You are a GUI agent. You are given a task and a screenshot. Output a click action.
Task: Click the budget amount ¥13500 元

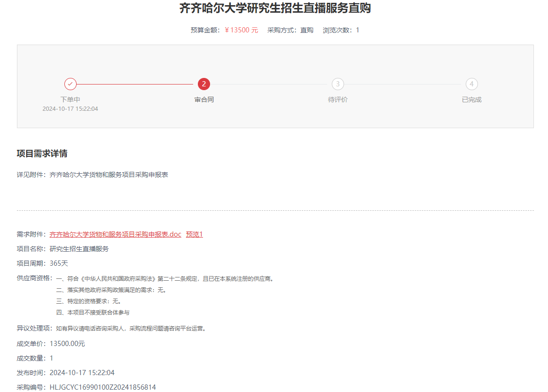pyautogui.click(x=241, y=30)
